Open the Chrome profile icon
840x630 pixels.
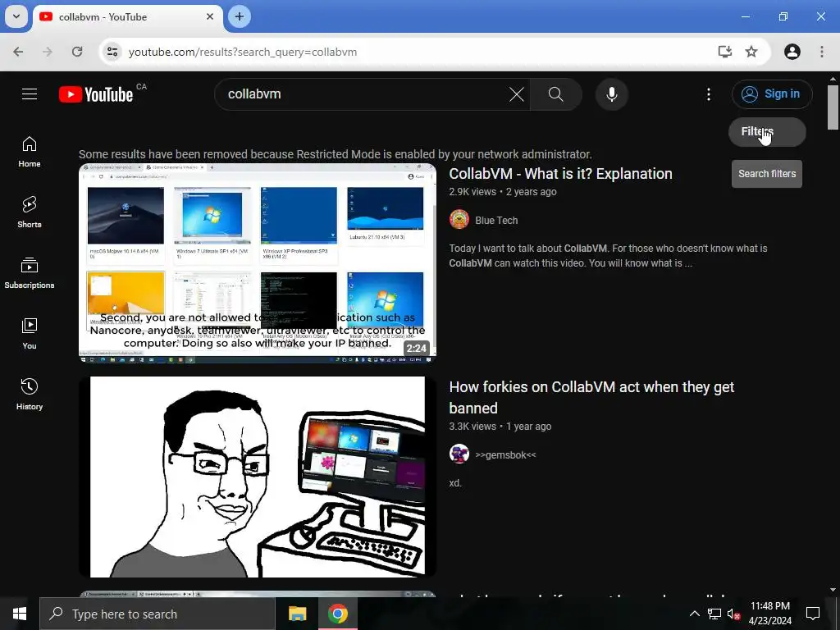coord(792,52)
